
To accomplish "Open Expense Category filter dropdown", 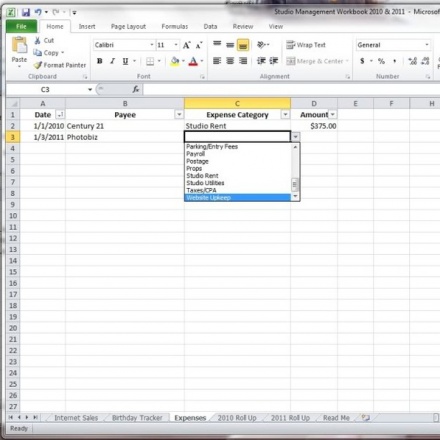I will coord(285,115).
